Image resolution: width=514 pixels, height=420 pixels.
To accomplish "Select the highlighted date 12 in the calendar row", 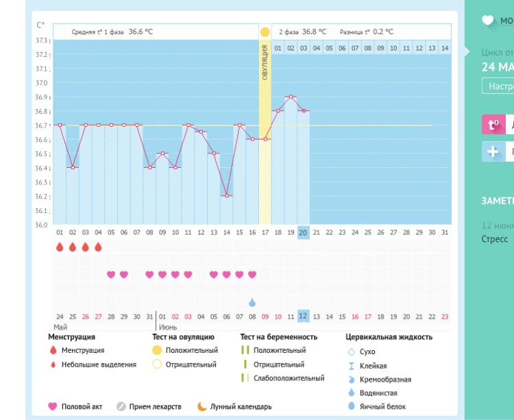I will [x=303, y=316].
